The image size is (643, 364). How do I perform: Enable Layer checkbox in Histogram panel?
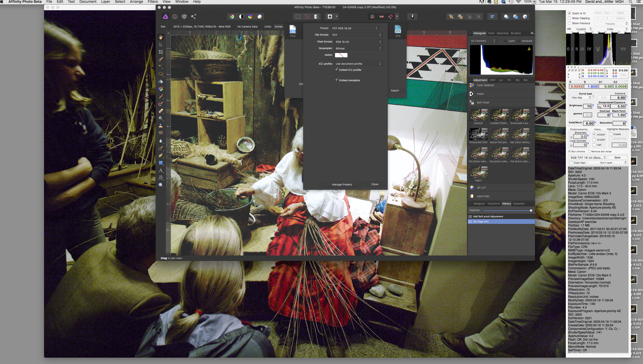(x=505, y=41)
